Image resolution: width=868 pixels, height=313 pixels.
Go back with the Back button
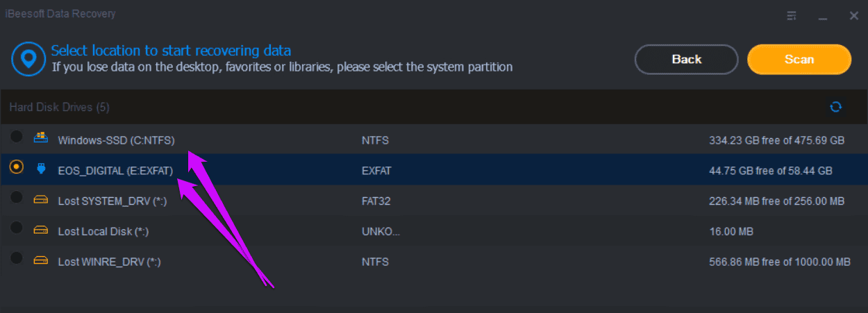click(x=686, y=60)
